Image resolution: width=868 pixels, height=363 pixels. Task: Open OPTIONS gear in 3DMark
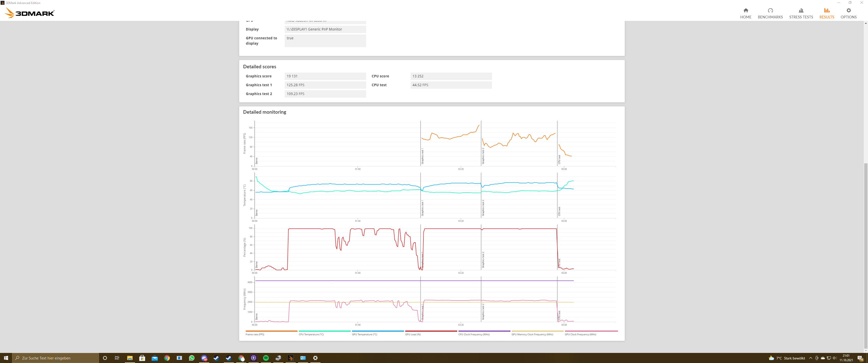pos(848,13)
